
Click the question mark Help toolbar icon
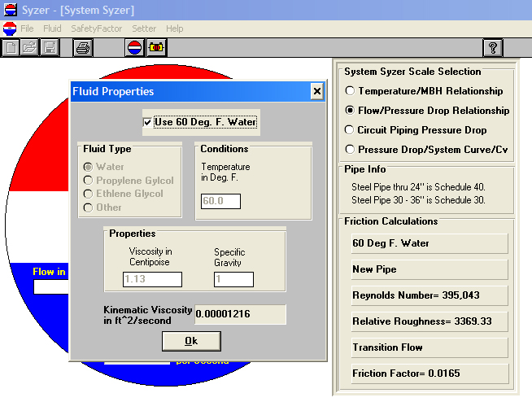tap(493, 47)
